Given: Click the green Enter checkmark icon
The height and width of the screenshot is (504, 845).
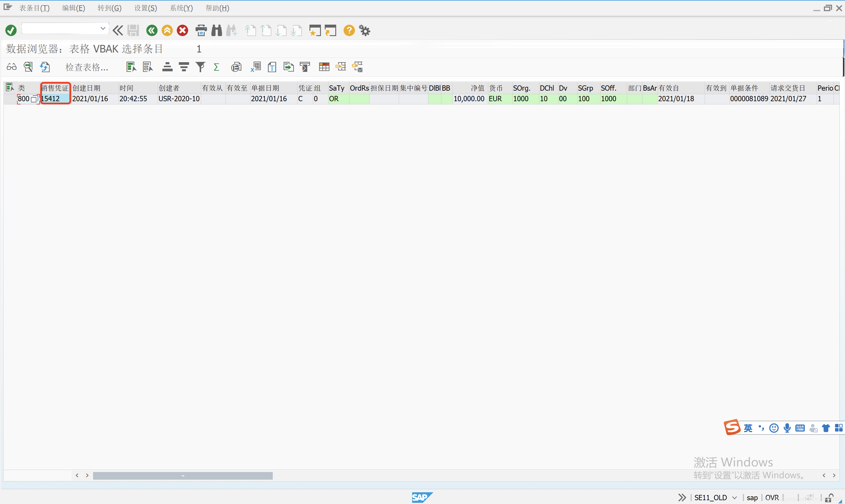Looking at the screenshot, I should click(11, 31).
